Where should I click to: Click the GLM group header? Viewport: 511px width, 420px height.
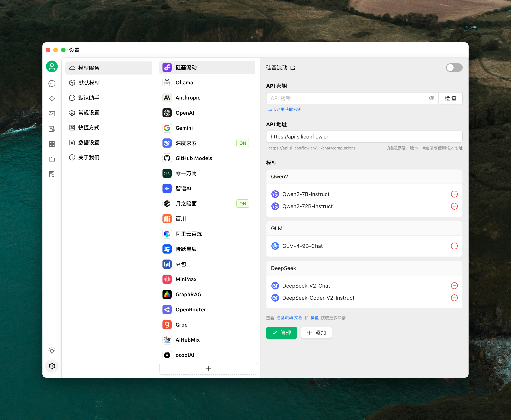[x=364, y=228]
